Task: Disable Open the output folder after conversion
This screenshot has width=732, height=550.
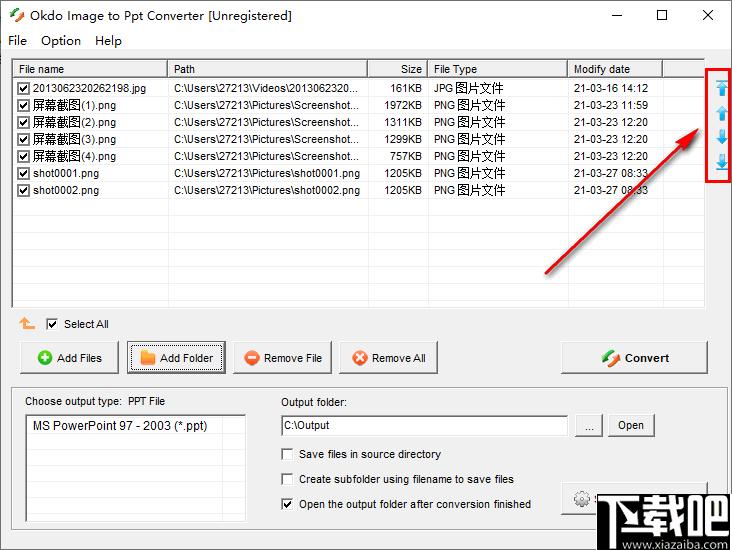Action: click(287, 504)
